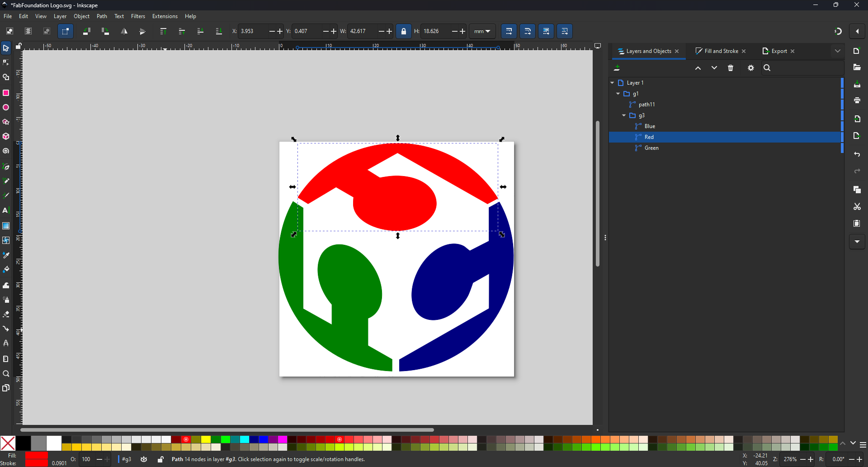
Task: Choose the Mesh gradient tool
Action: (6, 240)
